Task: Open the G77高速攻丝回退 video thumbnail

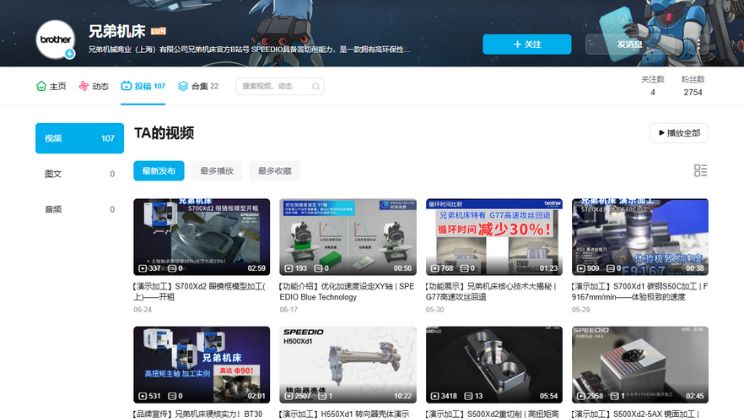Action: point(493,236)
